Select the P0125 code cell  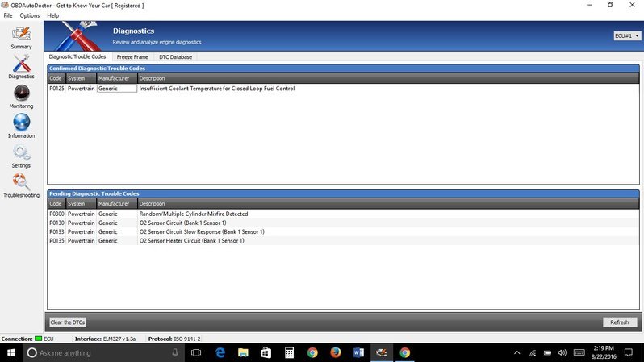pyautogui.click(x=56, y=88)
